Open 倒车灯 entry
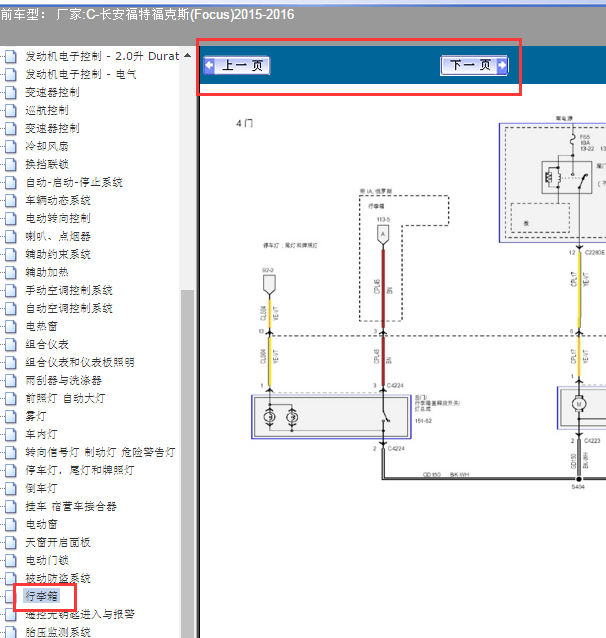This screenshot has width=606, height=638. (42, 488)
